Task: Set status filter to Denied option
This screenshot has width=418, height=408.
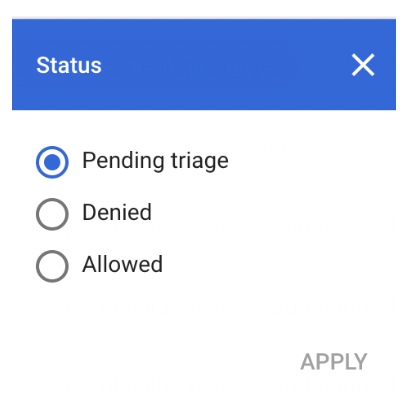Action: [52, 214]
